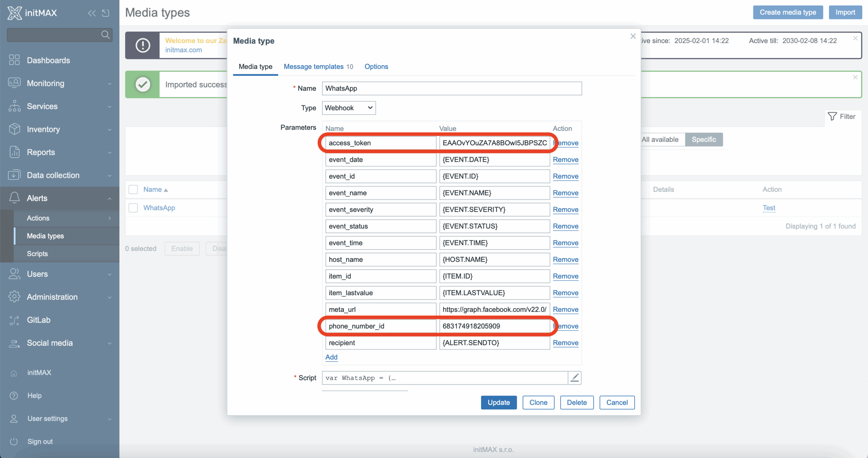Click the Cancel button
This screenshot has width=868, height=458.
pyautogui.click(x=617, y=402)
